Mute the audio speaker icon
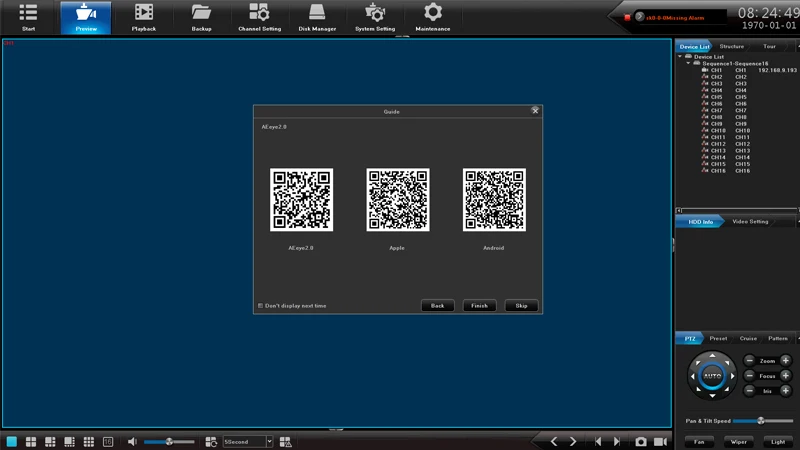The height and width of the screenshot is (450, 800). click(132, 441)
